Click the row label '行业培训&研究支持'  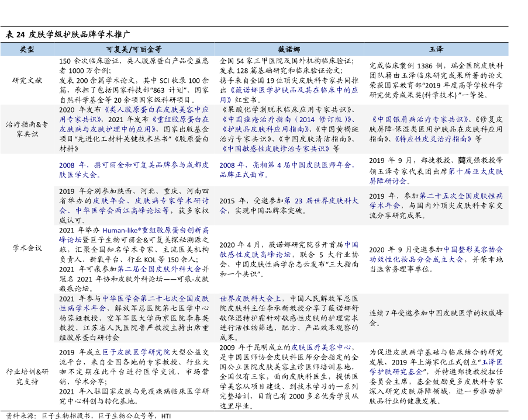tap(27, 377)
